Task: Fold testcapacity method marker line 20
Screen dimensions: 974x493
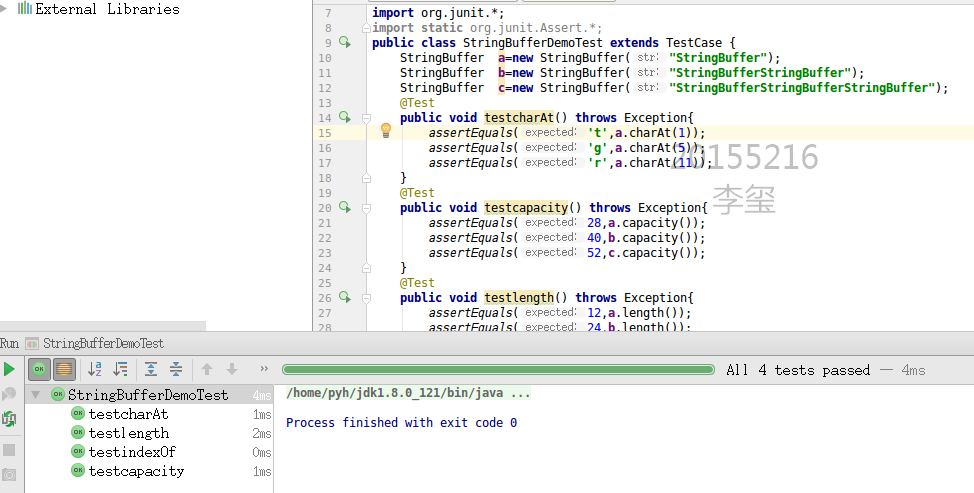Action: pyautogui.click(x=366, y=208)
